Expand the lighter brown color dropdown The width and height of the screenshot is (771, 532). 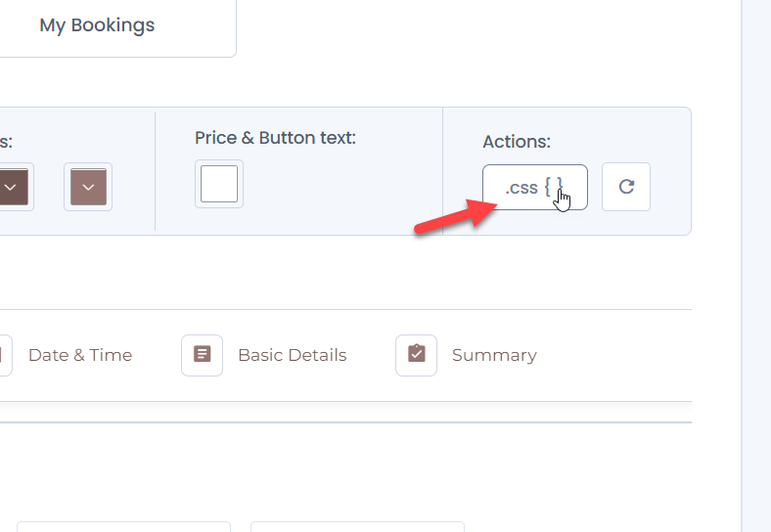88,187
